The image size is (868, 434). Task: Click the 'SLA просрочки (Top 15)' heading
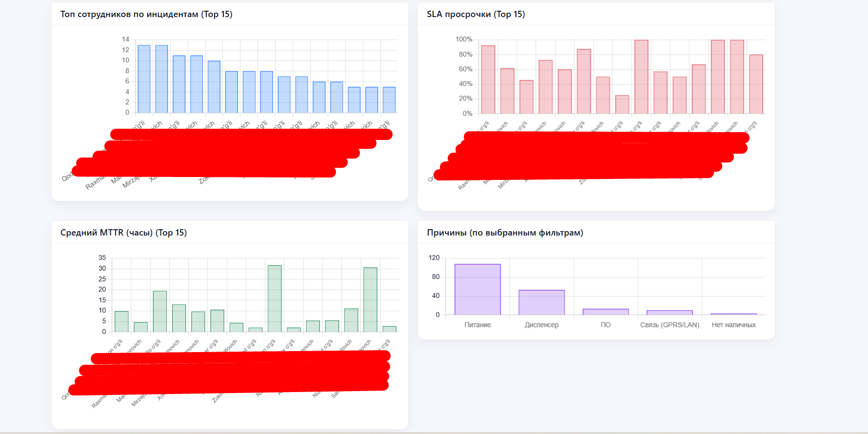476,14
